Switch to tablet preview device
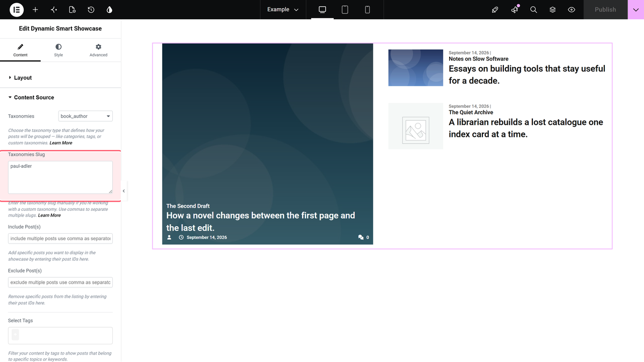 [x=345, y=10]
